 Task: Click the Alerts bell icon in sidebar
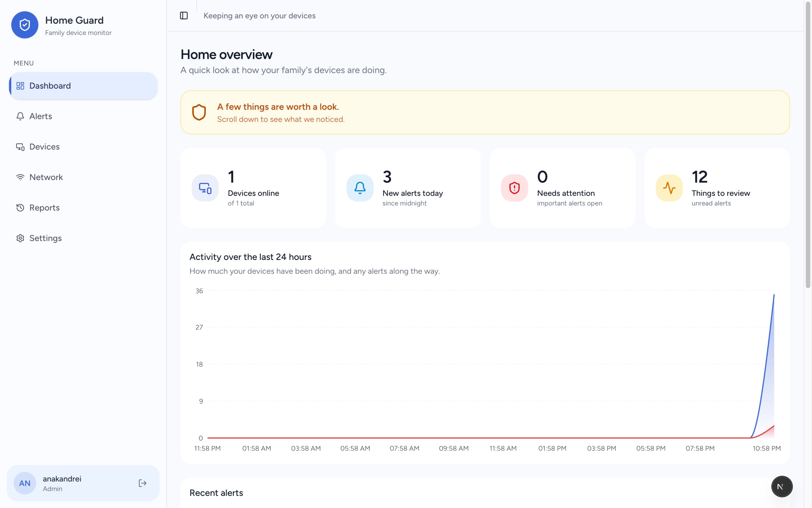point(20,116)
